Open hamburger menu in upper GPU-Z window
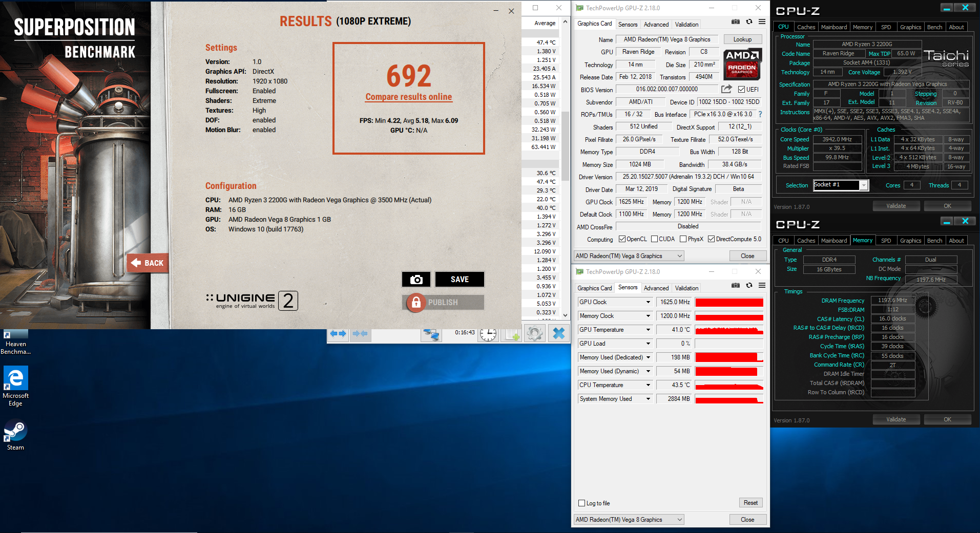This screenshot has width=980, height=533. tap(762, 22)
